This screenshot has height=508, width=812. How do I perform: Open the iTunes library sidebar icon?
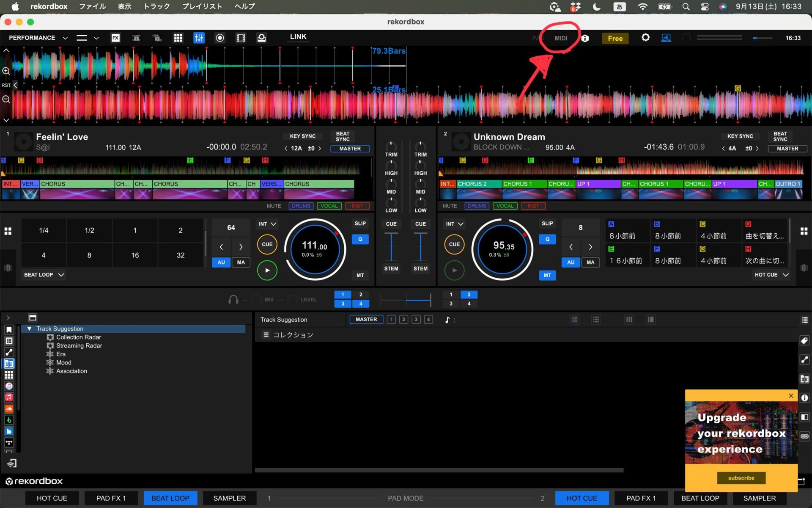9,386
